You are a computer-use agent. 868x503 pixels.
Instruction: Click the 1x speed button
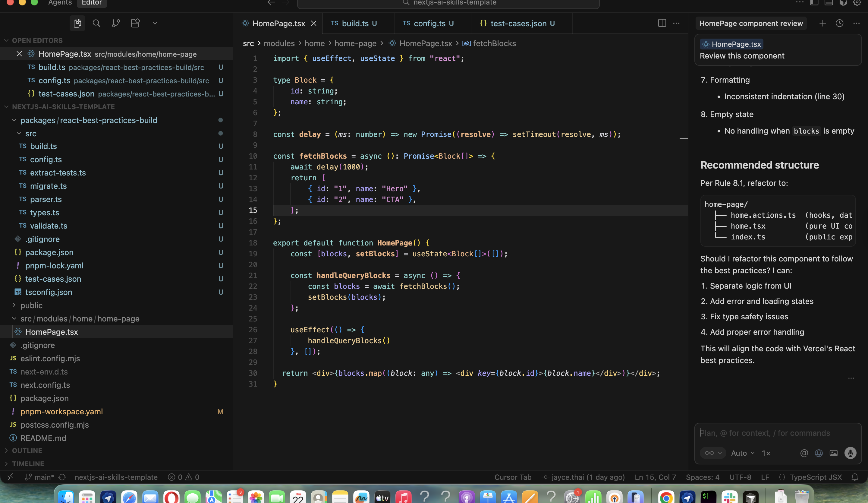click(766, 453)
